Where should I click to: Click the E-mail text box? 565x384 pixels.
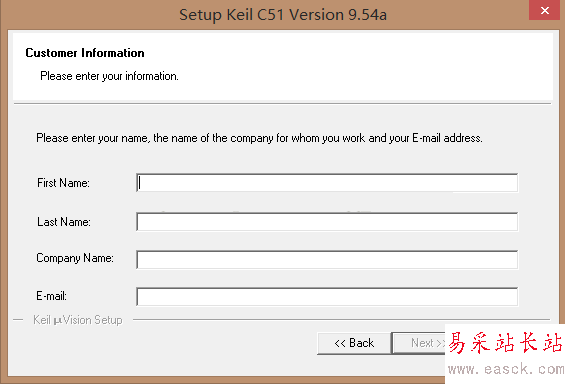(327, 297)
